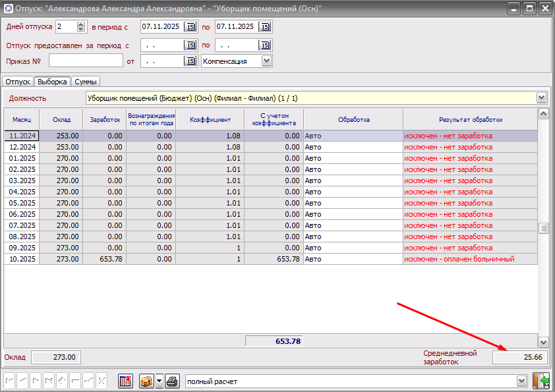Expand the полный расчет dropdown list

tap(521, 381)
